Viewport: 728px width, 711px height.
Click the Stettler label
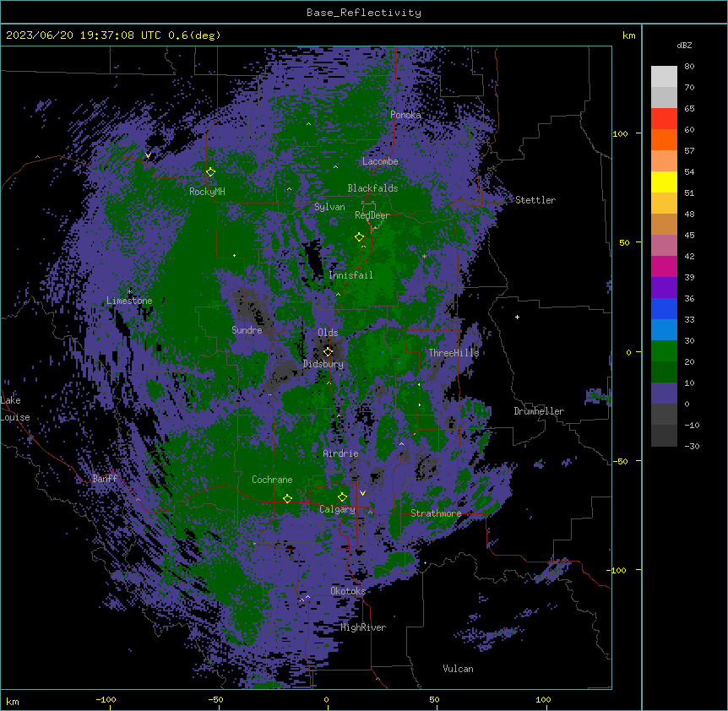[x=535, y=200]
